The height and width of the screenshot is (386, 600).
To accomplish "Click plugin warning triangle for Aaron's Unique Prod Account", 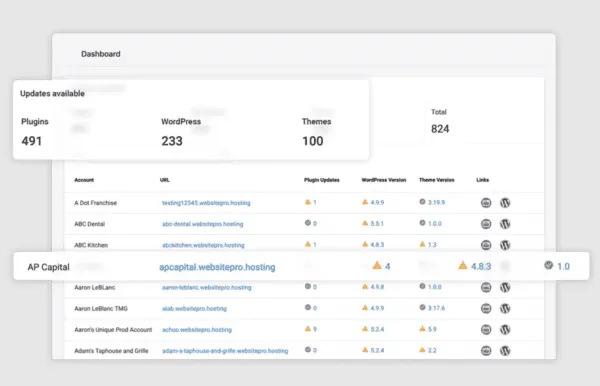I will 308,329.
